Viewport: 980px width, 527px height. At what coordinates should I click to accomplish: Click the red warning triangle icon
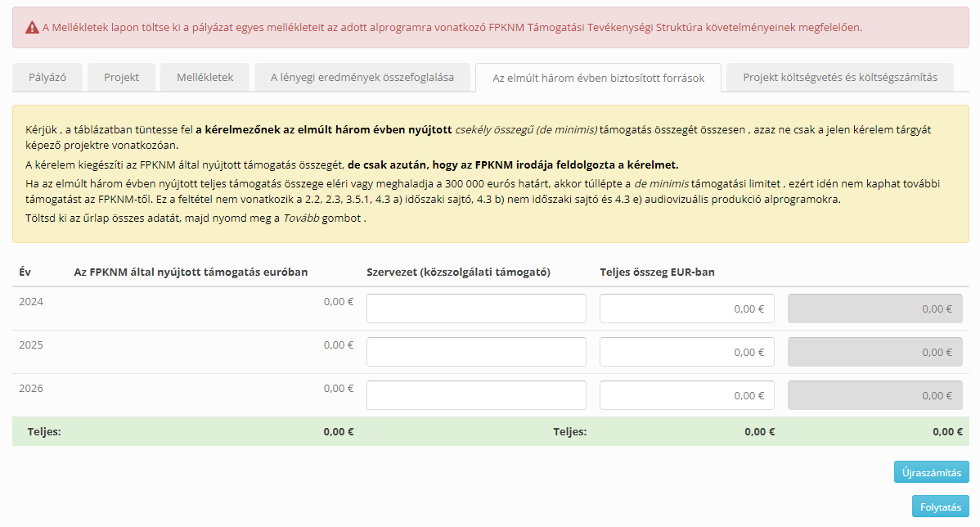[32, 28]
